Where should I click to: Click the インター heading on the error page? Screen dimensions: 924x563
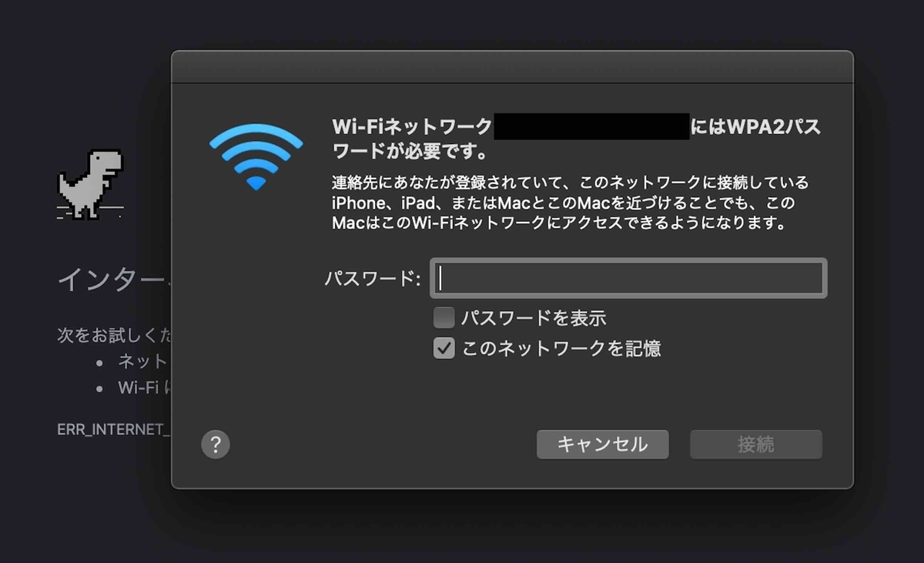coord(114,280)
